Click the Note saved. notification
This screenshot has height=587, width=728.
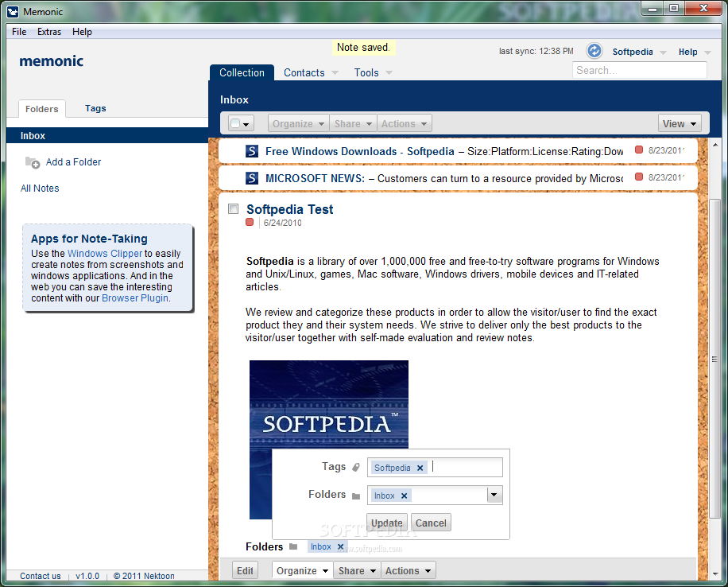(x=363, y=48)
